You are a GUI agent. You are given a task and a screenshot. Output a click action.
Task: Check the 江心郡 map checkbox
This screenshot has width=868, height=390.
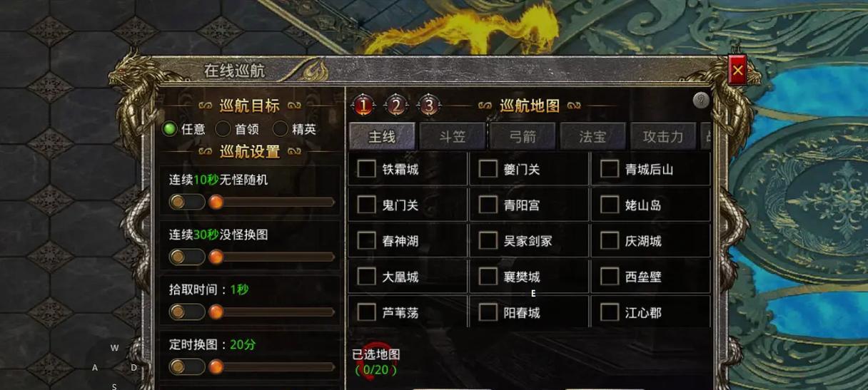tap(610, 312)
